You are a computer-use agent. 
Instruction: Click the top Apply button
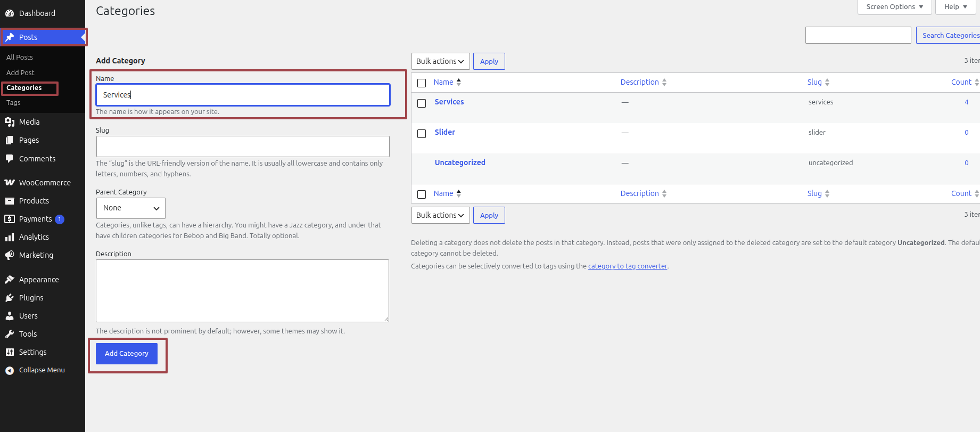click(x=489, y=61)
